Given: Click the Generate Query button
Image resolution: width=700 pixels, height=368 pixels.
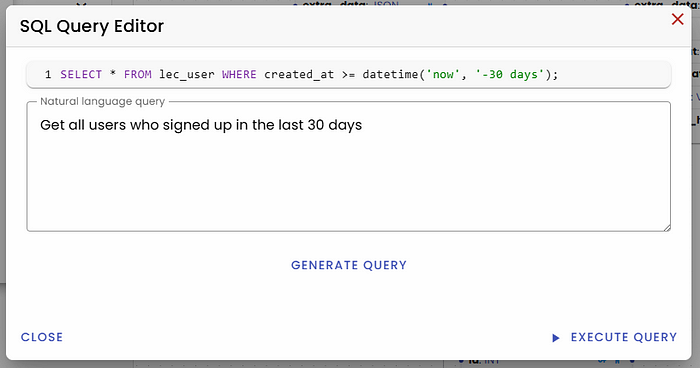Looking at the screenshot, I should (x=349, y=265).
